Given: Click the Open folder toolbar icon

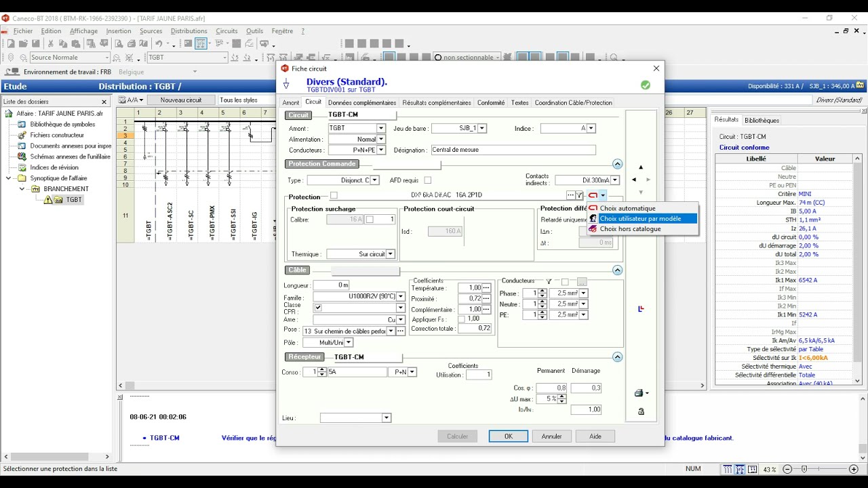Looking at the screenshot, I should click(22, 43).
